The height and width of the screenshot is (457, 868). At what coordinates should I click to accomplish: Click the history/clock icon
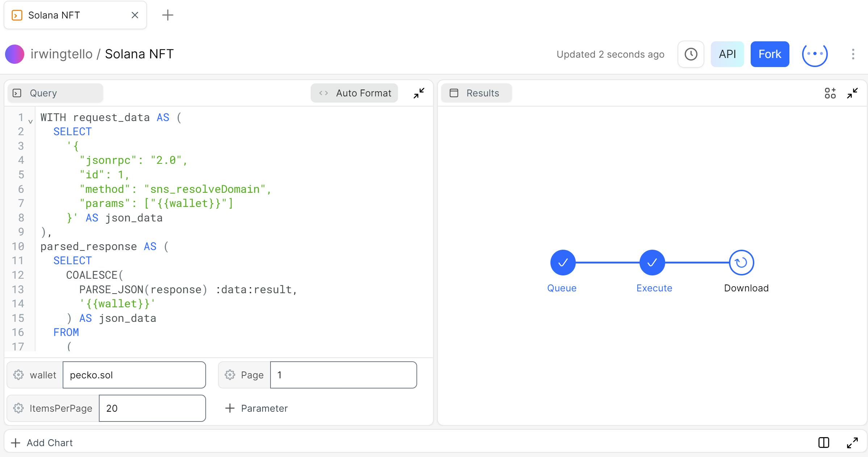(x=691, y=54)
